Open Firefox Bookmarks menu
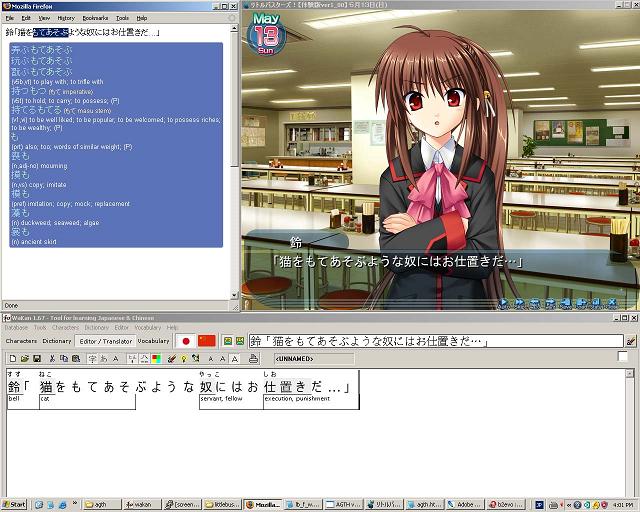The image size is (640, 512). point(95,18)
